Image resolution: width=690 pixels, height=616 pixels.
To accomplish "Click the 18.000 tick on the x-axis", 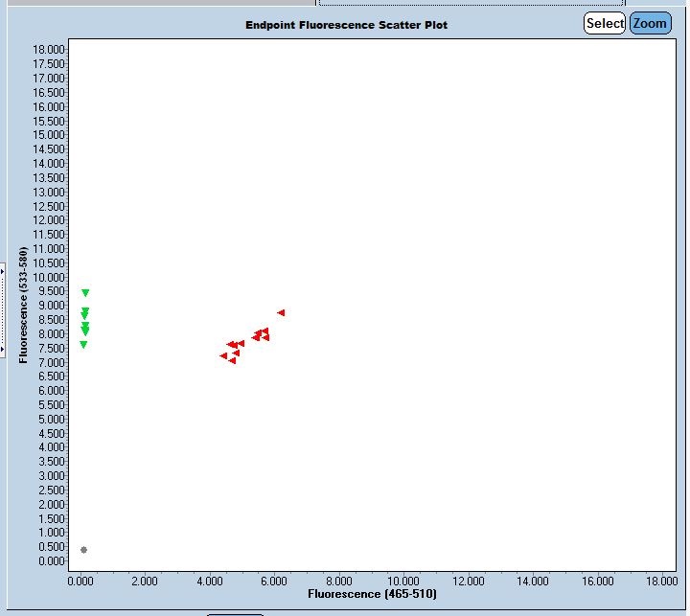I will pos(660,581).
